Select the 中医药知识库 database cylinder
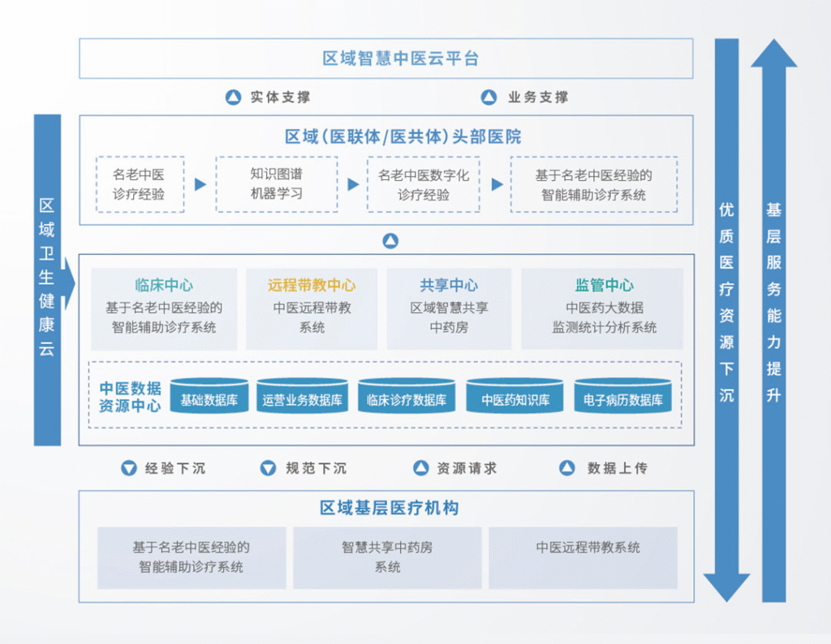 click(515, 396)
